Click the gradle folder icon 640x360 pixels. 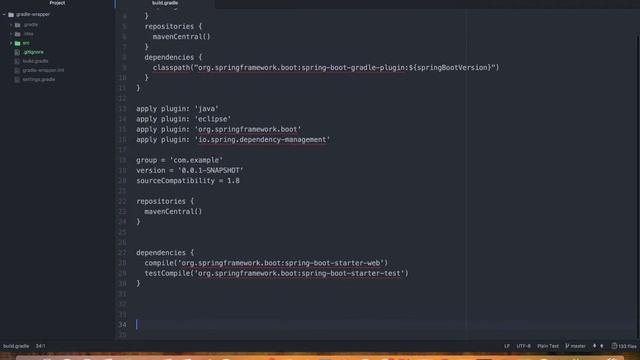[18, 25]
